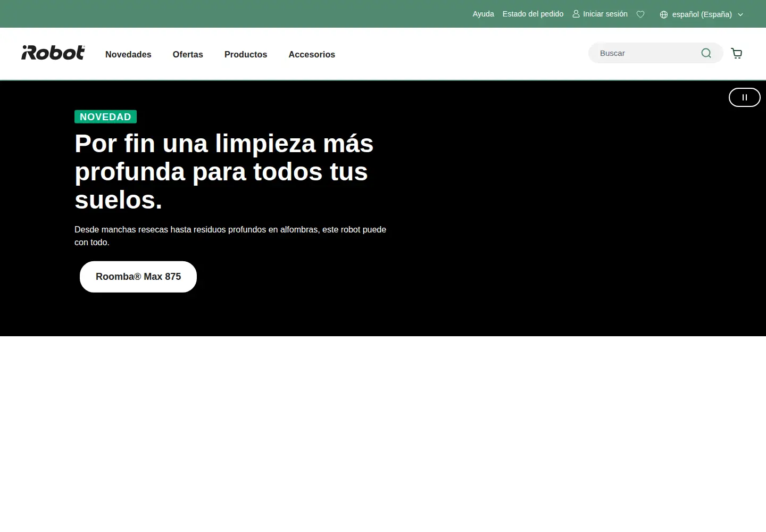Click the globe language icon
Viewport: 766px width, 532px height.
[x=664, y=14]
